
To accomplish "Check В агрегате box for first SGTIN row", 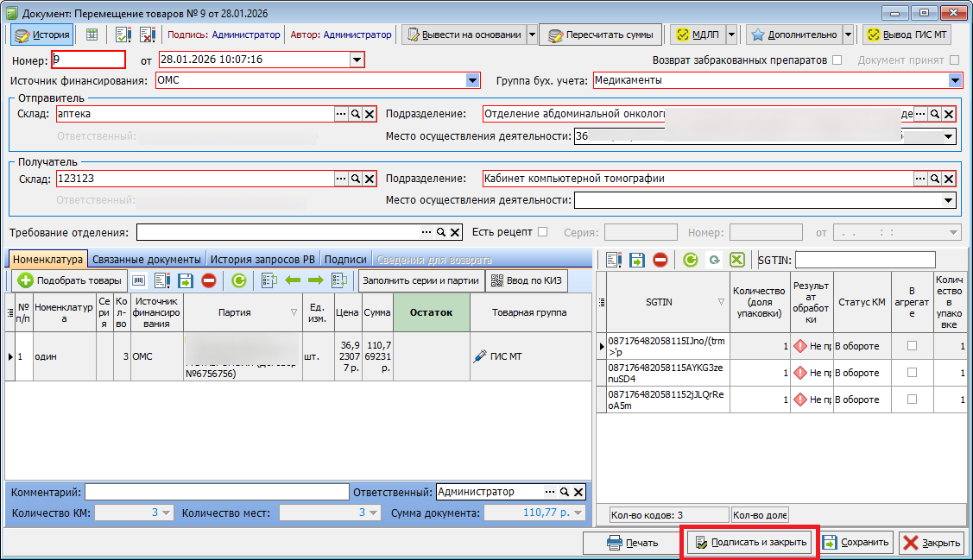I will [x=912, y=346].
